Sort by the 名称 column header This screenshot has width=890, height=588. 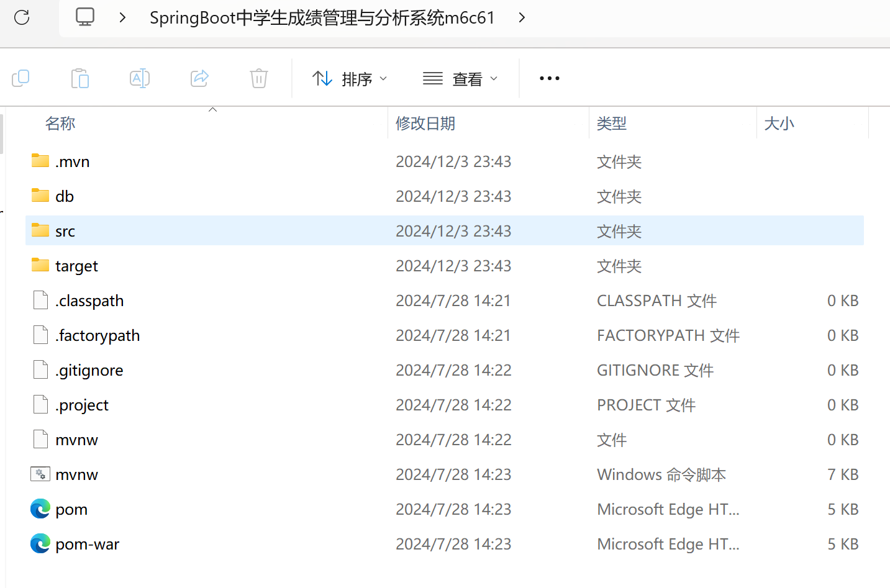tap(60, 123)
